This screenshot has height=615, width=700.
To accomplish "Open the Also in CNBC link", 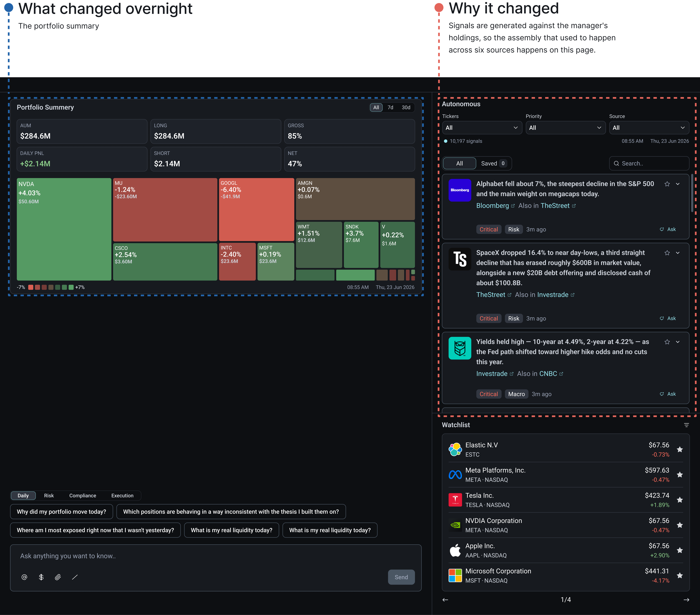I will point(551,374).
